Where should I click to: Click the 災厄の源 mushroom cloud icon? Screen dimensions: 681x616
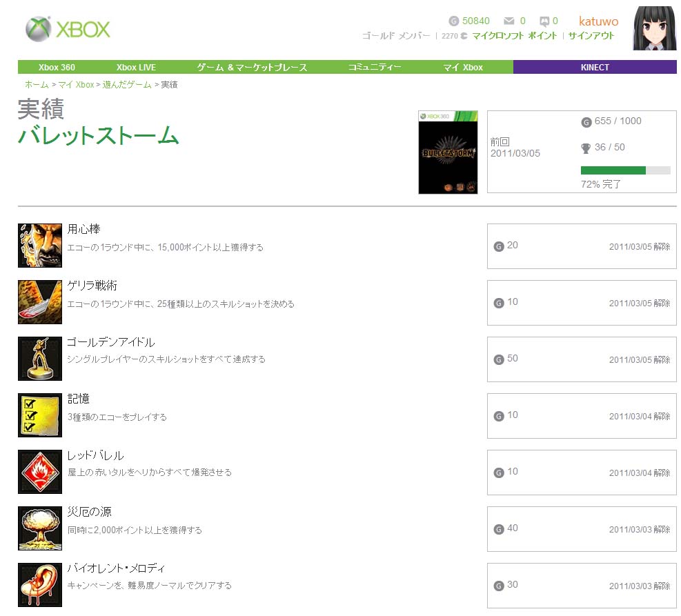(40, 528)
